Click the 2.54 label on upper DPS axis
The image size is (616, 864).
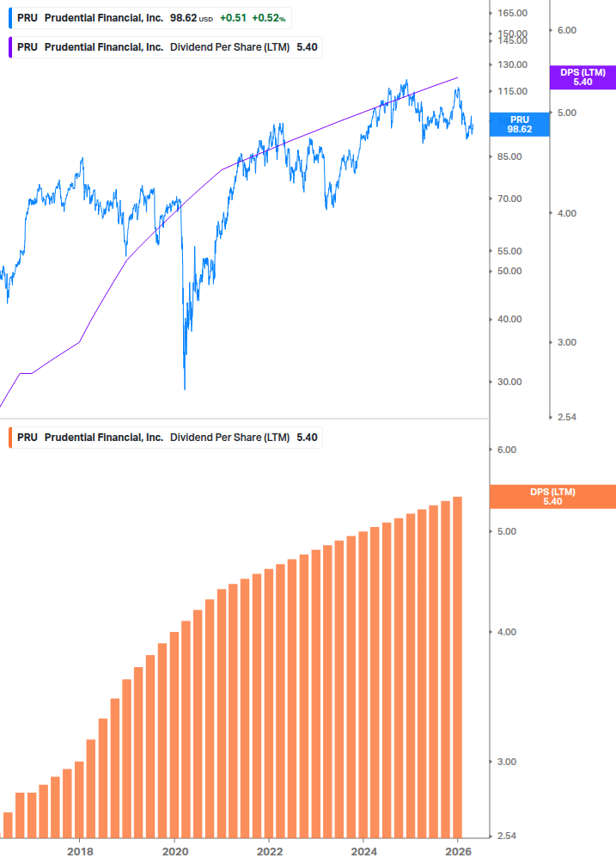pyautogui.click(x=567, y=417)
